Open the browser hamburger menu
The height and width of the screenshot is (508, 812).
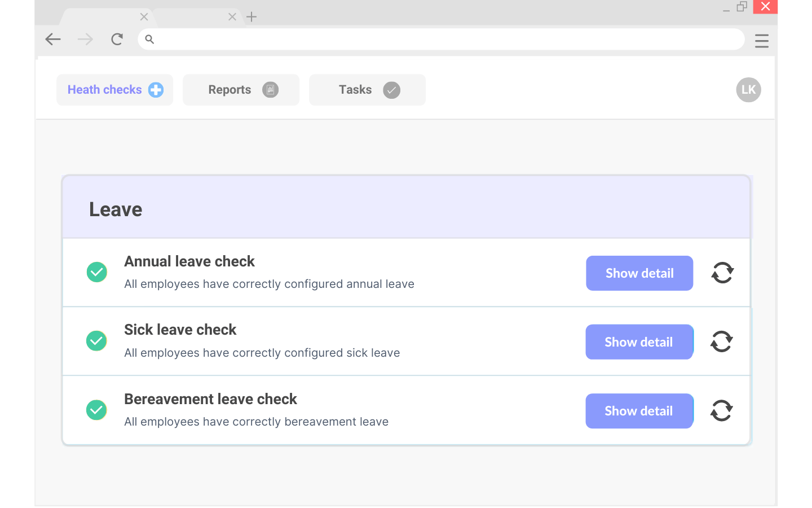coord(762,41)
